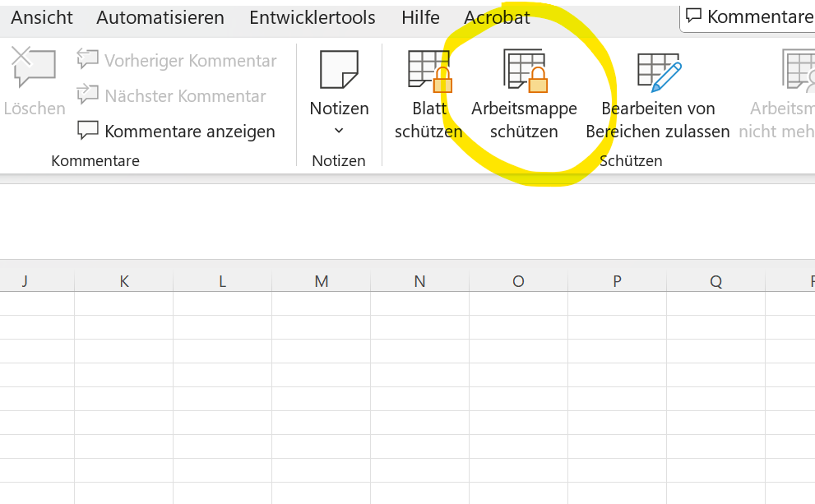This screenshot has height=504, width=815.
Task: Select column K header
Action: [123, 281]
